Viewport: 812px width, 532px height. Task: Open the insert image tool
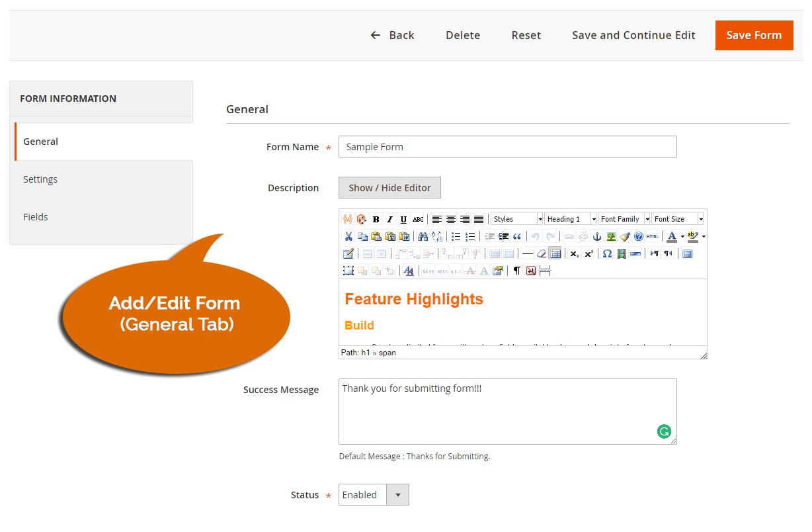pyautogui.click(x=612, y=236)
